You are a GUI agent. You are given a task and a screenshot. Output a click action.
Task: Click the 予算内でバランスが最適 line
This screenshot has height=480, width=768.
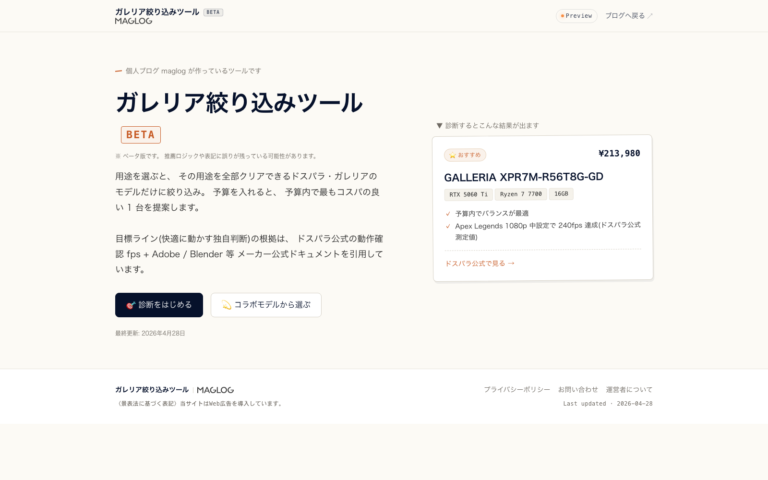[492, 214]
